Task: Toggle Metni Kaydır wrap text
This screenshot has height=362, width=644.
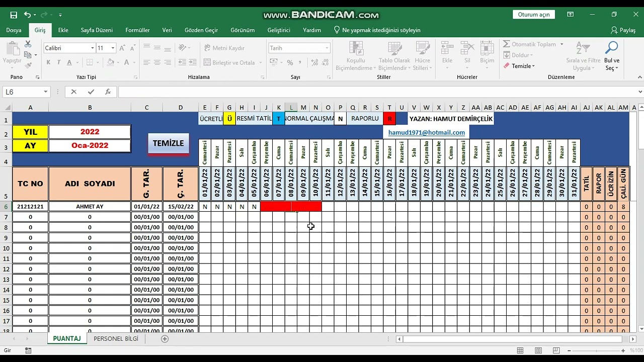Action: (x=224, y=48)
